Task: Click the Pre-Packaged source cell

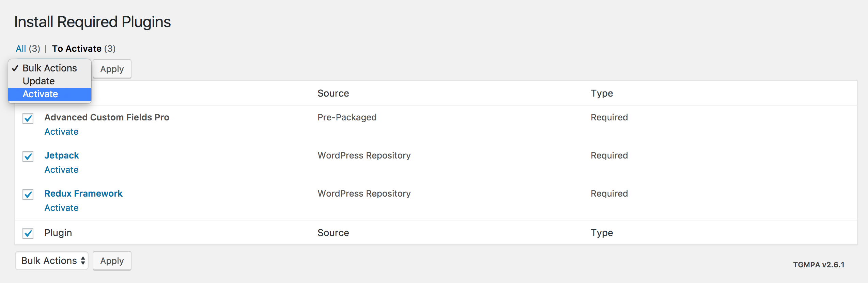Action: coord(347,117)
